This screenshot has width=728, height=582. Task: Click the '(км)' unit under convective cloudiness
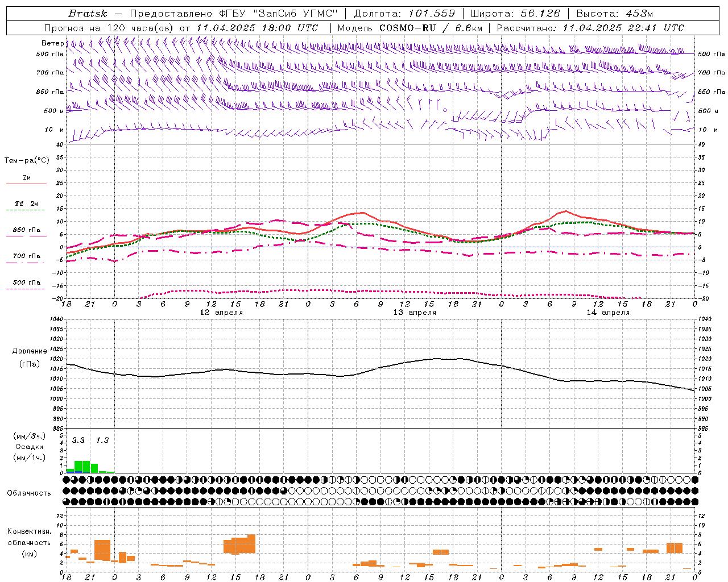pos(29,554)
